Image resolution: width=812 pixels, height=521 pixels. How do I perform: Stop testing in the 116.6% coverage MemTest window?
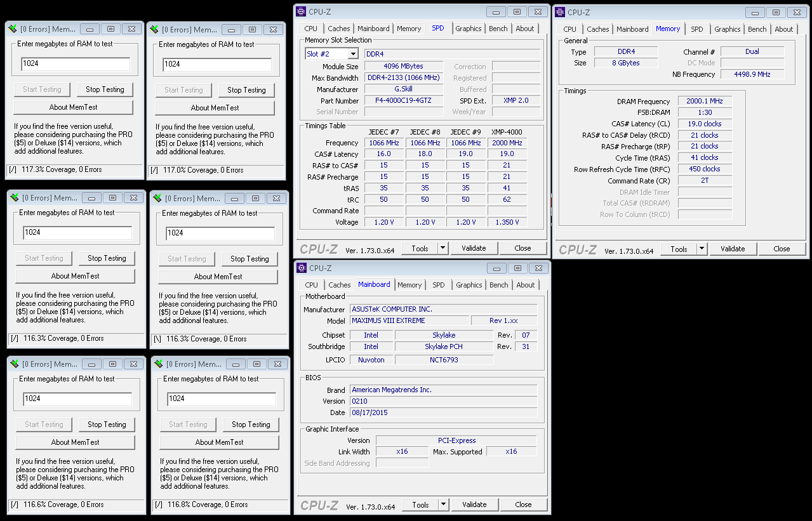click(x=107, y=425)
